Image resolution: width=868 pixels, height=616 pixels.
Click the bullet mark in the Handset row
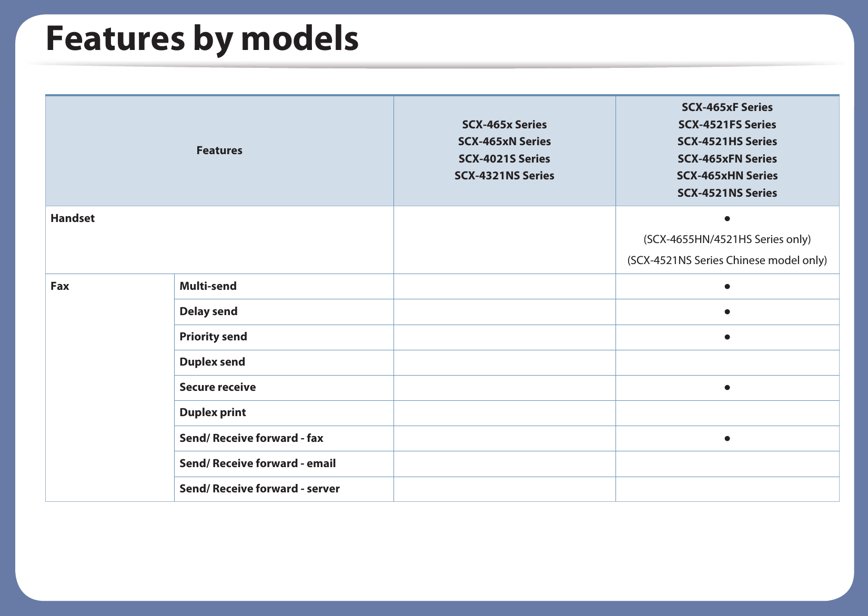726,218
